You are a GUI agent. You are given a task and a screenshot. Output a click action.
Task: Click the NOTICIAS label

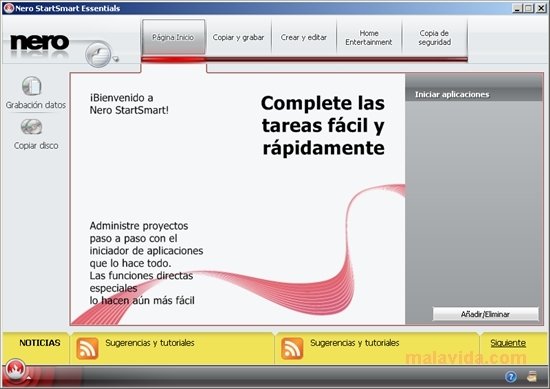coord(40,343)
